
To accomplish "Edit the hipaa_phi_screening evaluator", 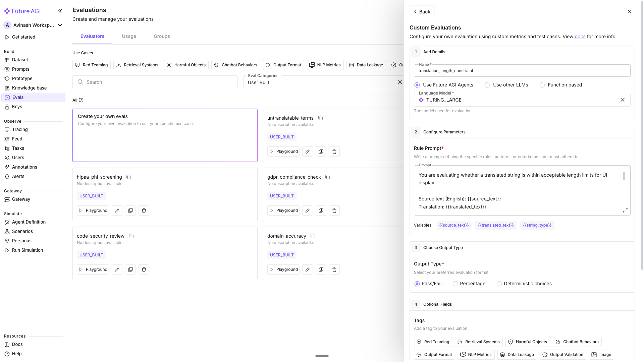I will [117, 210].
